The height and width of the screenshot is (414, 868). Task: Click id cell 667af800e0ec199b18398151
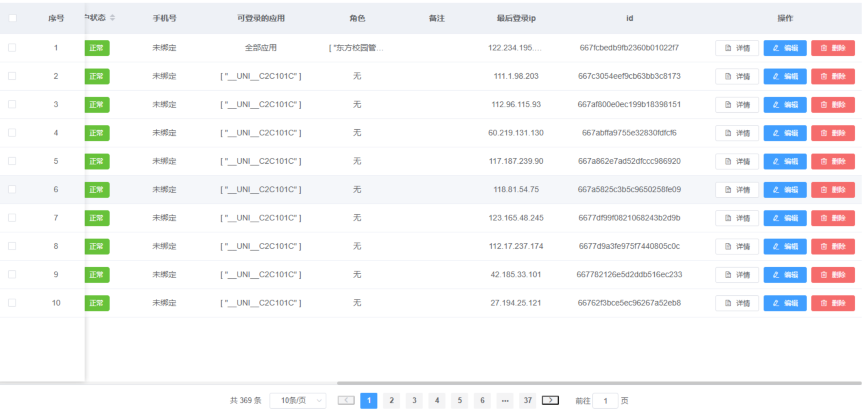629,104
